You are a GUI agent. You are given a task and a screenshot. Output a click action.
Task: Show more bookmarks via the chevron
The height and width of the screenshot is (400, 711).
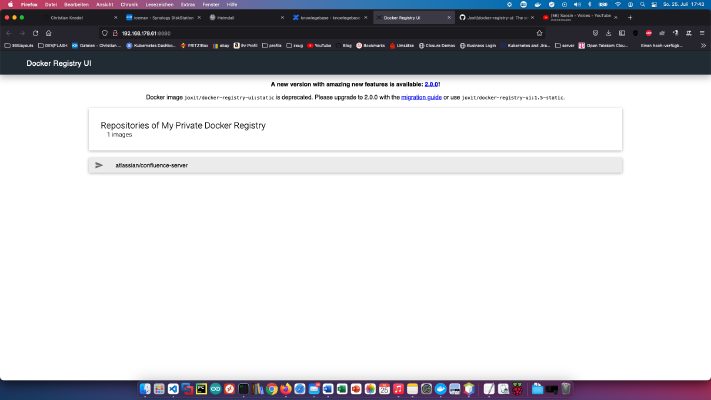[x=703, y=45]
